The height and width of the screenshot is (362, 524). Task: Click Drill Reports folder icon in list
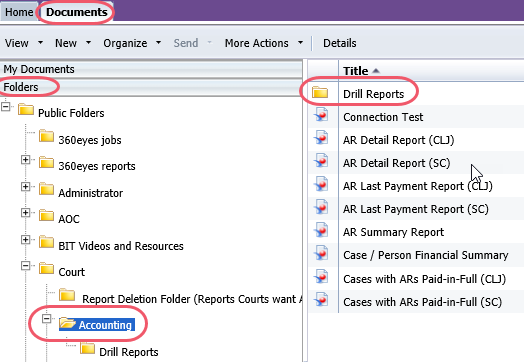320,93
